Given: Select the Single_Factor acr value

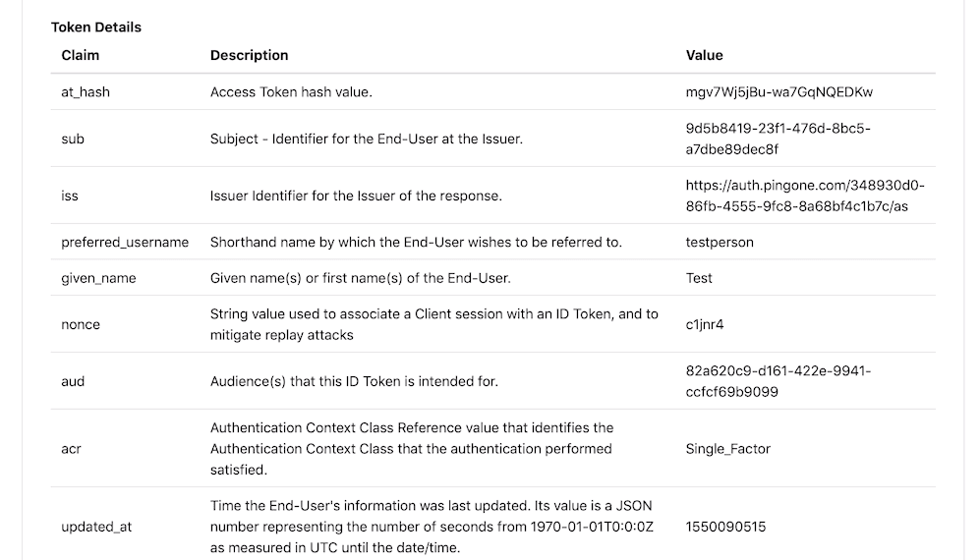Looking at the screenshot, I should (727, 449).
